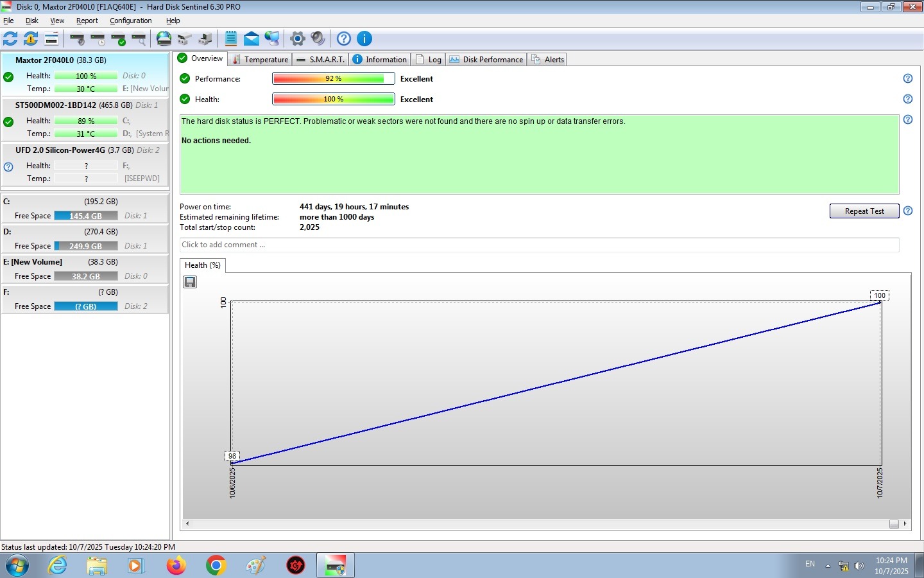The width and height of the screenshot is (924, 578).
Task: Click help icon next to Repeat Test
Action: [908, 211]
